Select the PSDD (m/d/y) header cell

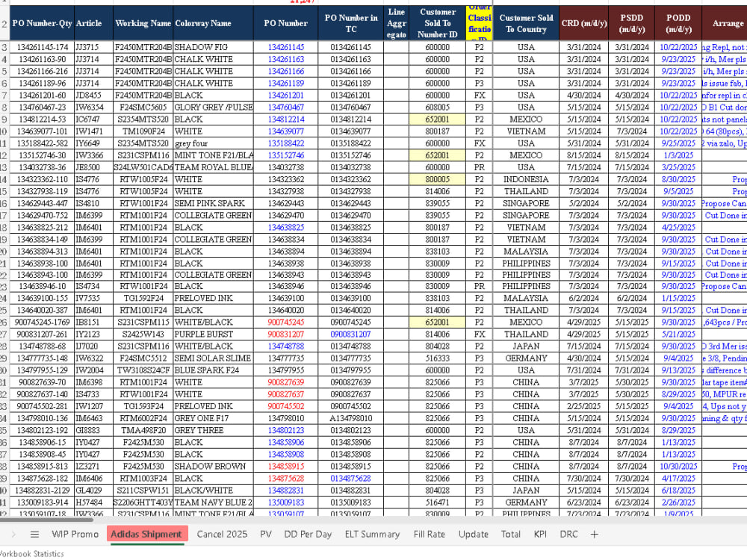pos(632,23)
